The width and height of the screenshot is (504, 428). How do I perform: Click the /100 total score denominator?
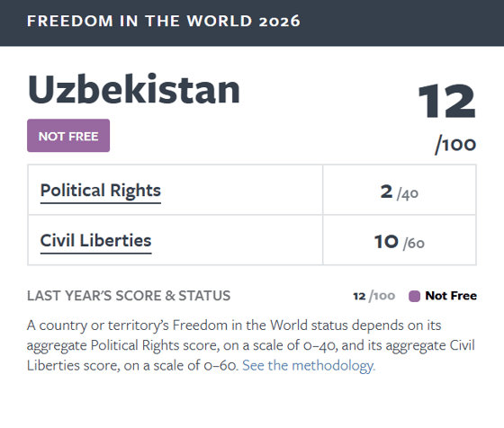point(455,145)
